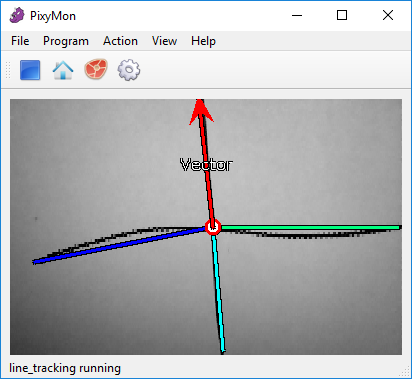This screenshot has height=379, width=412.
Task: Click the toolbar drag handle dots
Action: click(8, 70)
